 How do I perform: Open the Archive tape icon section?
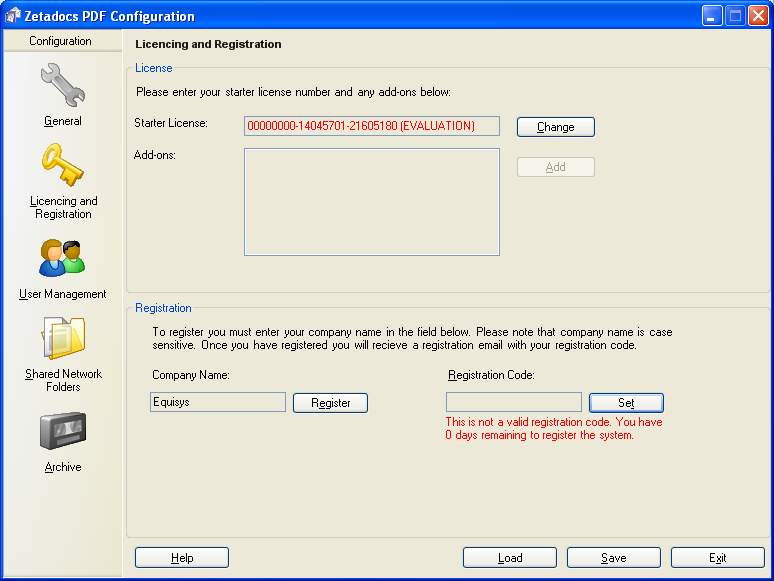(62, 432)
